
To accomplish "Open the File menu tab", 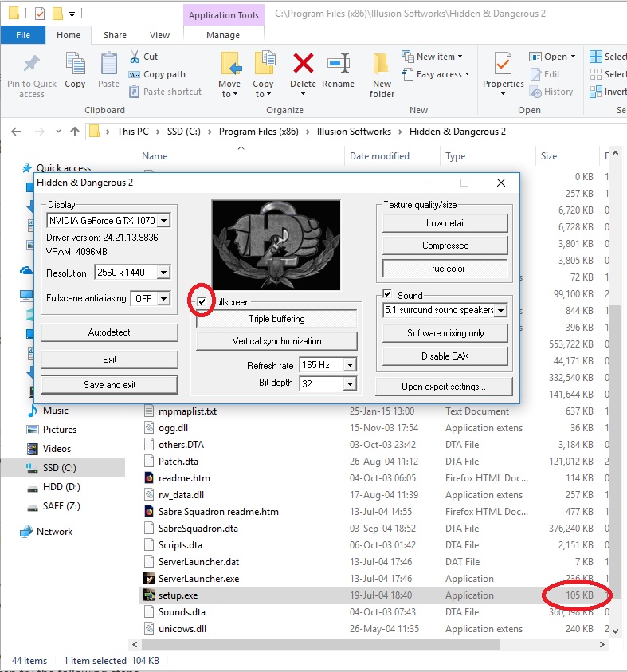I will tap(23, 35).
